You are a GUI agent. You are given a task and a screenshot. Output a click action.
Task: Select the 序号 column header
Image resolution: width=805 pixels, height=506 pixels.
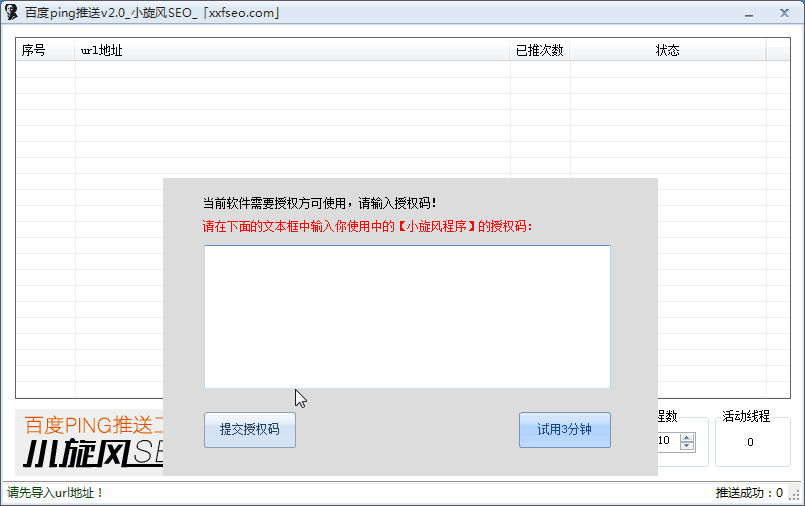tap(45, 50)
